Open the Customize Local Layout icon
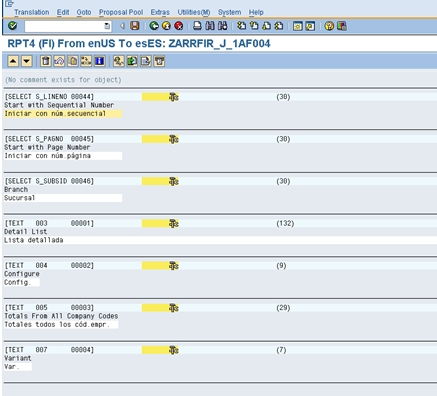This screenshot has height=396, width=437. 342,26
